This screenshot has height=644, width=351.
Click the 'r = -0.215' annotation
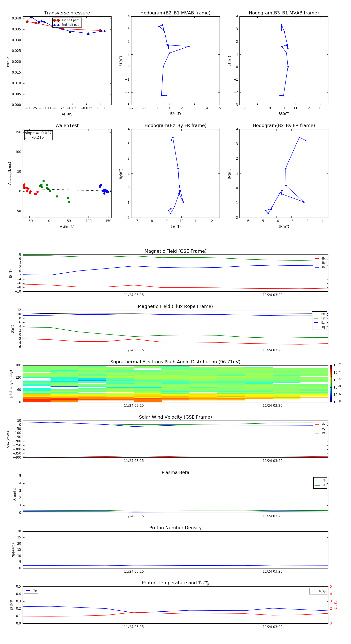pyautogui.click(x=35, y=137)
